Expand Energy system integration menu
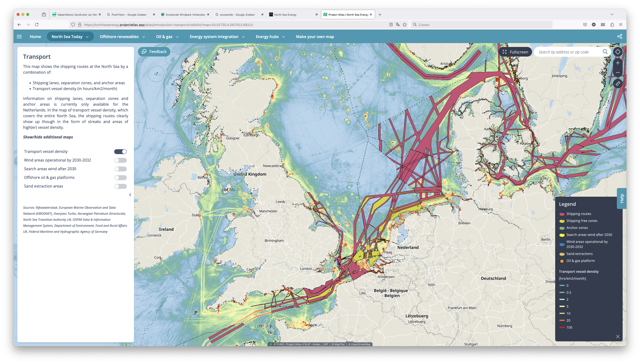The image size is (640, 364). (x=217, y=37)
